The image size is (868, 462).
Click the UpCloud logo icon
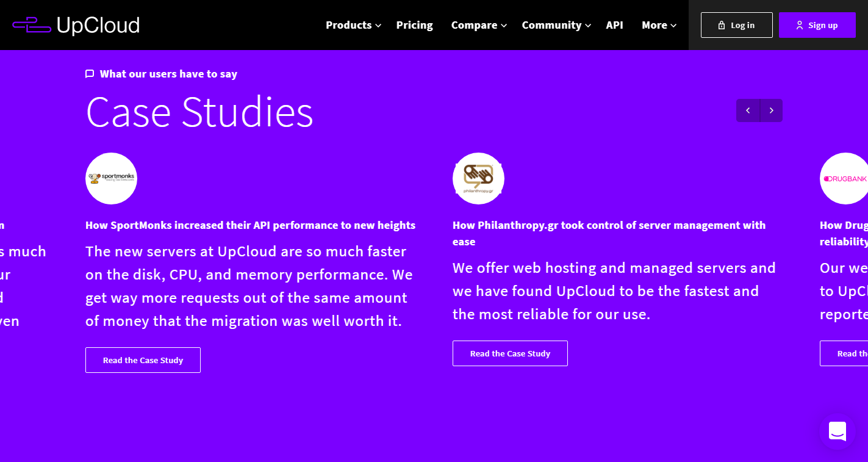coord(32,25)
